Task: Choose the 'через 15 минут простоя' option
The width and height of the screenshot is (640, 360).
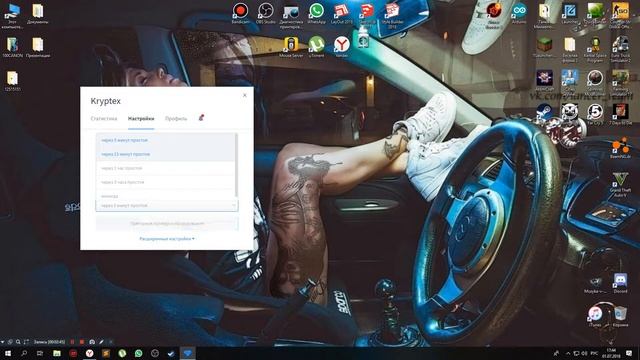Action: [165, 154]
